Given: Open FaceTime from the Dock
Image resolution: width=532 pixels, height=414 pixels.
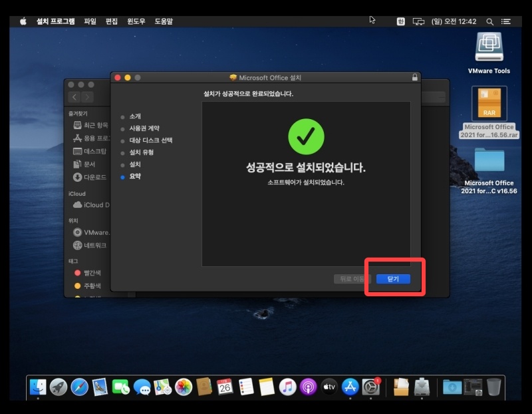Looking at the screenshot, I should coord(121,387).
